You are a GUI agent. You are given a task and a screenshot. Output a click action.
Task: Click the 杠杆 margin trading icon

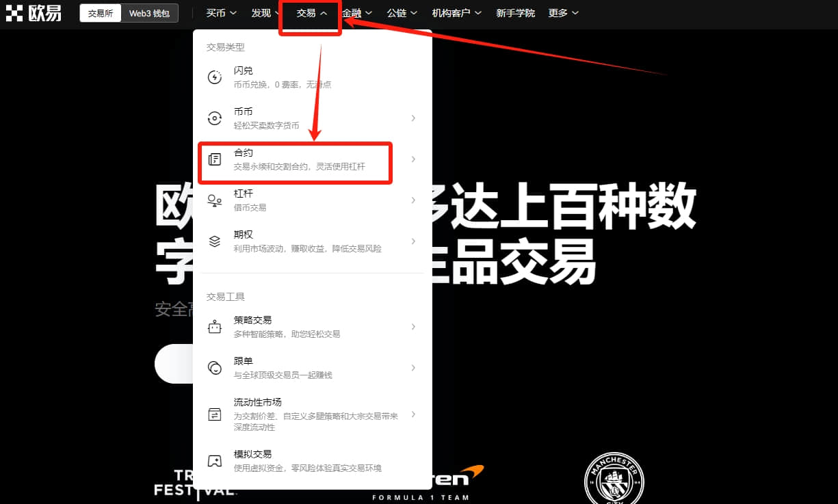pyautogui.click(x=215, y=200)
